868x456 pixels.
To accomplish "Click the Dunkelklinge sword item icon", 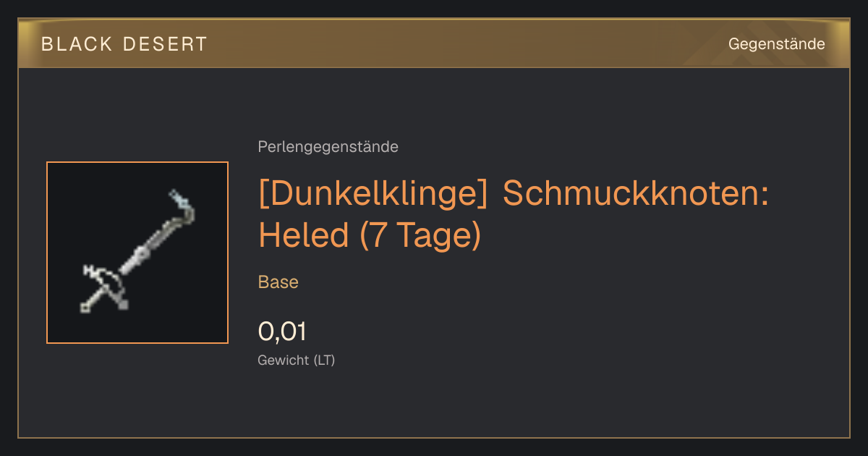I will coord(138,252).
